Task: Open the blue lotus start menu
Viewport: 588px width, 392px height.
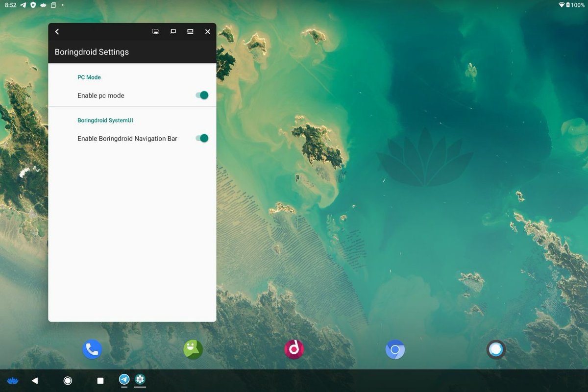Action: [x=12, y=380]
